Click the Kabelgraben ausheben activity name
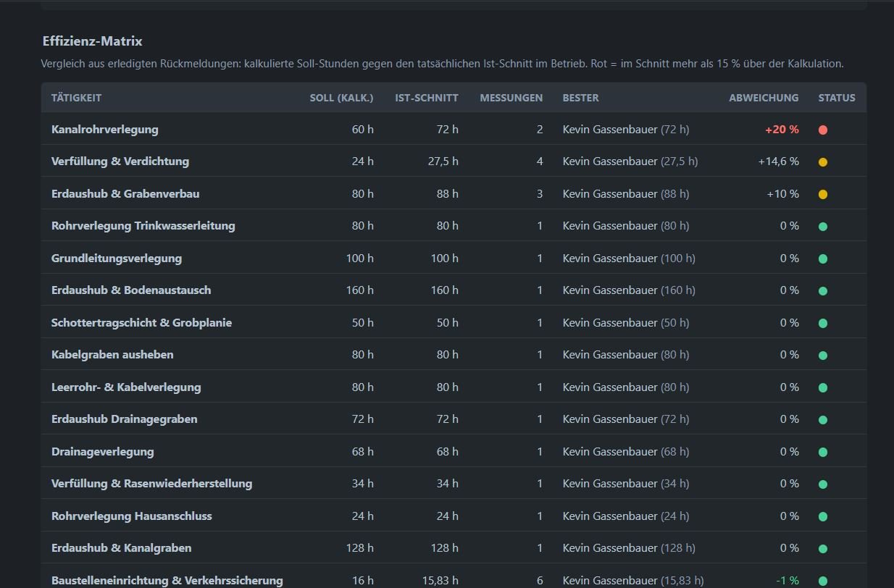Image resolution: width=894 pixels, height=588 pixels. pos(112,355)
